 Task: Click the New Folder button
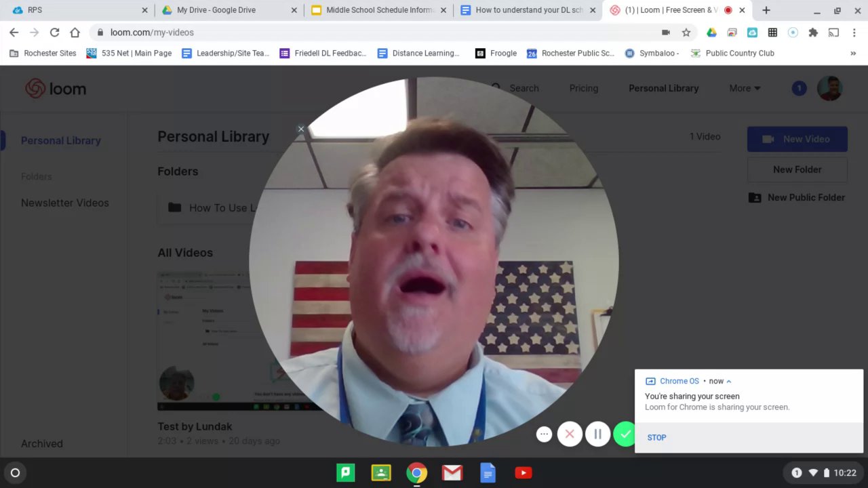point(797,169)
